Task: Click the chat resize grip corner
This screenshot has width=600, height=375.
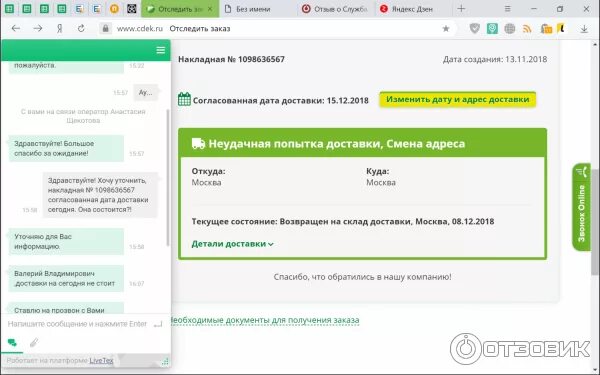Action: click(x=165, y=361)
